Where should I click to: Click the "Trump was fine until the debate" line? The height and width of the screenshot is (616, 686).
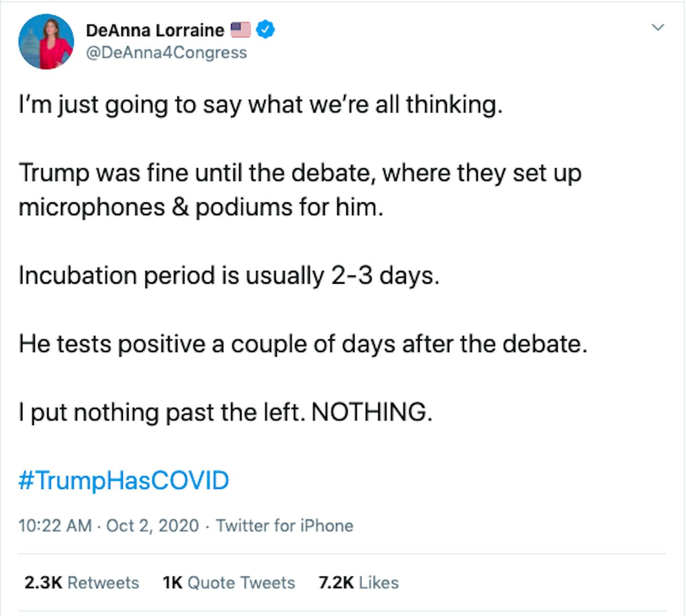coord(300,172)
